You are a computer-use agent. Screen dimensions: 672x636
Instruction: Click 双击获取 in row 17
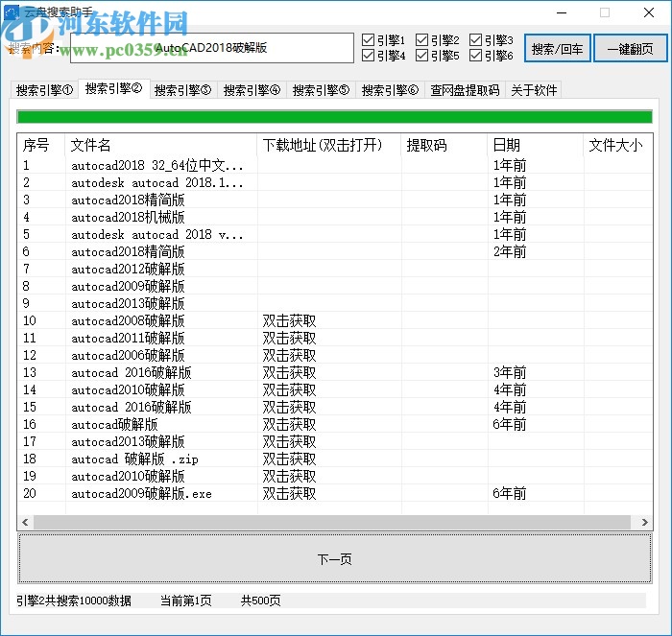(x=289, y=441)
